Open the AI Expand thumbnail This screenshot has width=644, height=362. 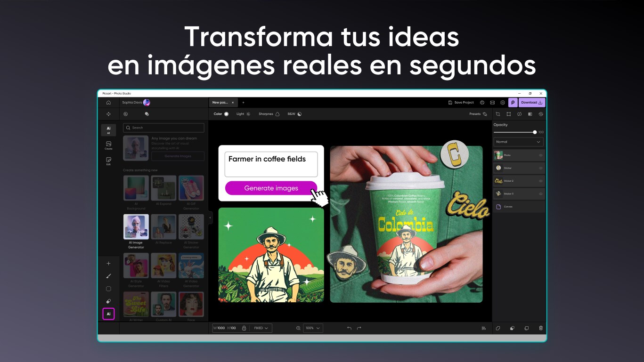point(163,188)
